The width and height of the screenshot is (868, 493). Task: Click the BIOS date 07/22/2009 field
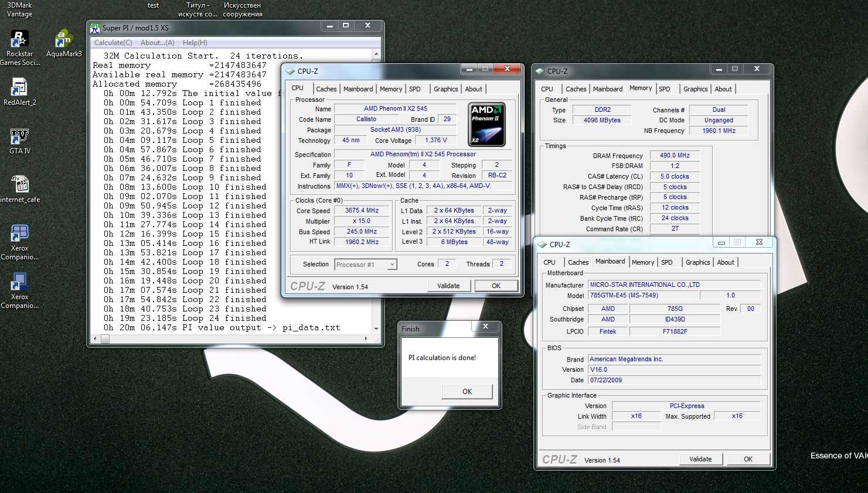[x=675, y=381]
